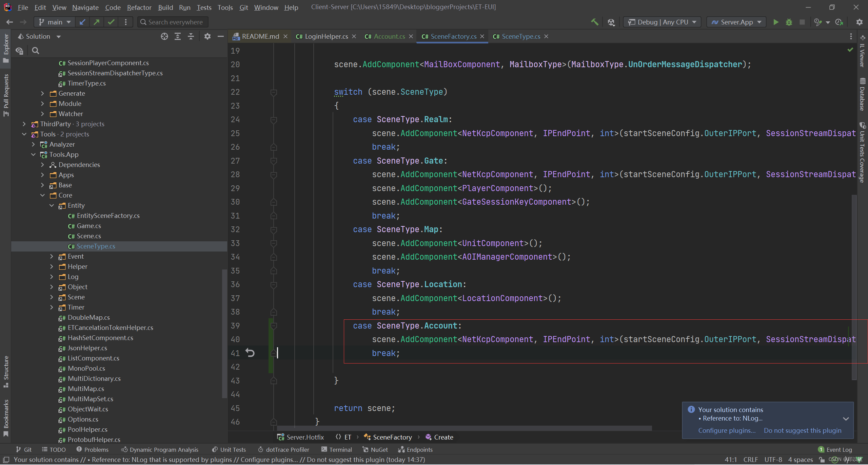The height and width of the screenshot is (465, 868).
Task: Open the Refactor menu
Action: 139,7
